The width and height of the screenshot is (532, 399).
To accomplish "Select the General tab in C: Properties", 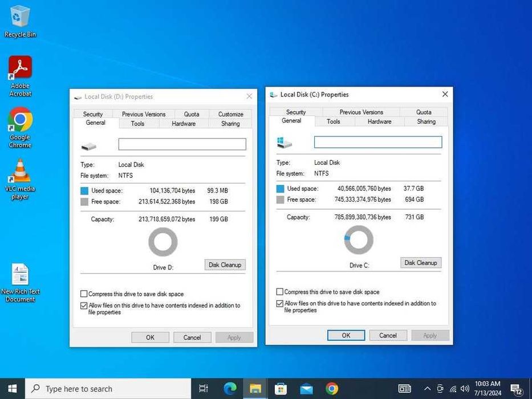I will tap(291, 121).
